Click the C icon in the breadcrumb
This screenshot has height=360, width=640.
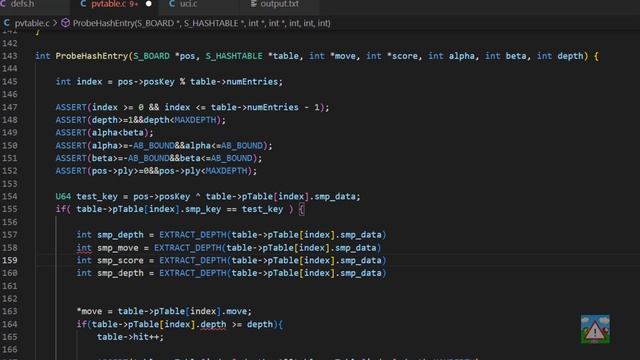click(7, 23)
